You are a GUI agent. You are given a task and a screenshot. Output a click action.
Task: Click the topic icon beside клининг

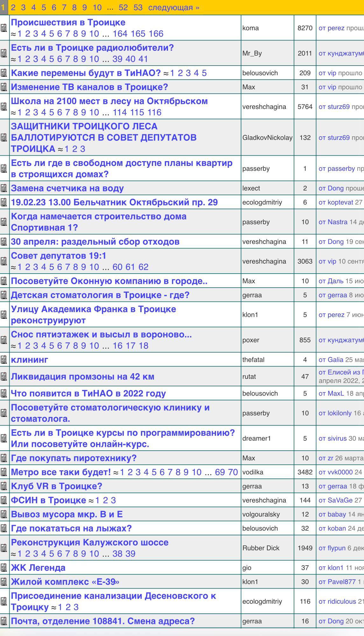coord(4,360)
